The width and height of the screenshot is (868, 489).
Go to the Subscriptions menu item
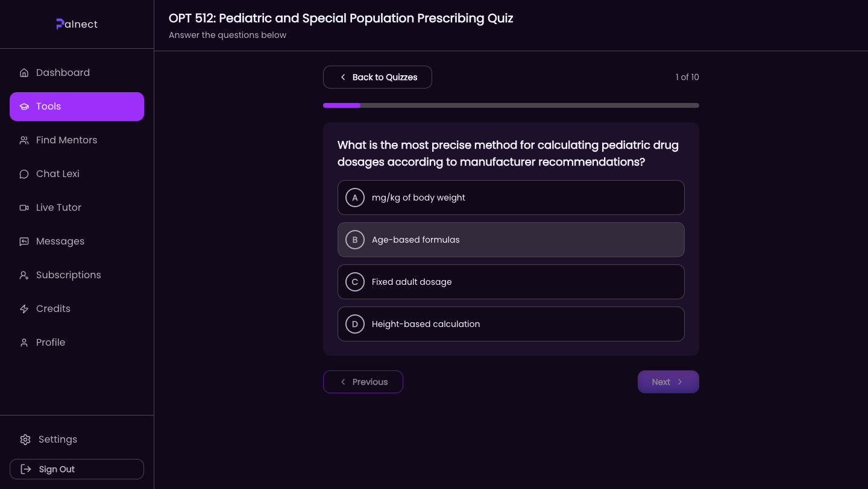(x=68, y=275)
